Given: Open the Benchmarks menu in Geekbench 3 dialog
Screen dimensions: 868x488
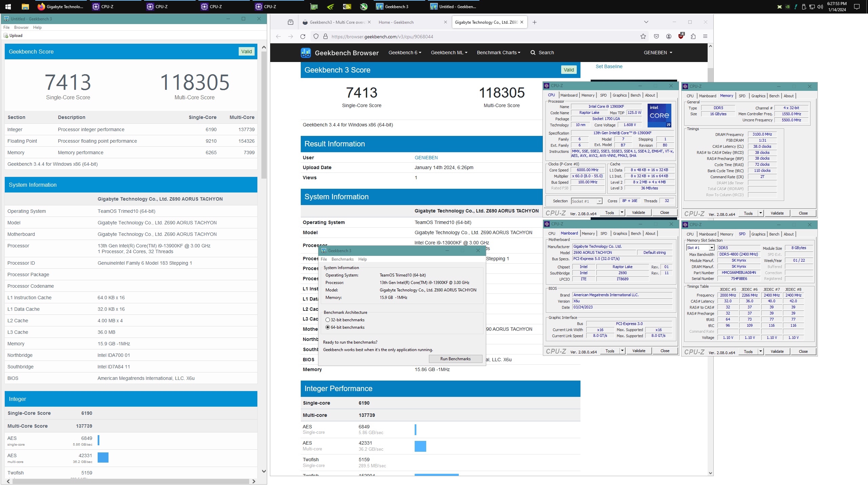Looking at the screenshot, I should (x=342, y=259).
